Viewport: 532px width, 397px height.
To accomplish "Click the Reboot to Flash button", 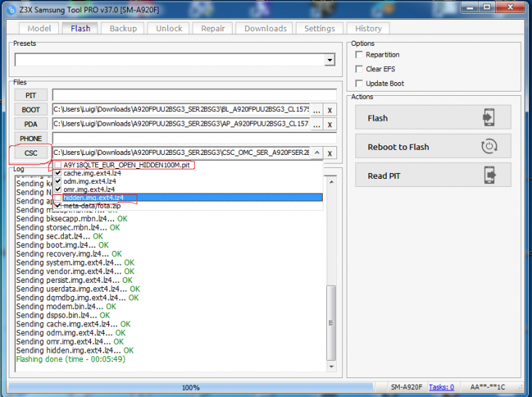I will (433, 146).
